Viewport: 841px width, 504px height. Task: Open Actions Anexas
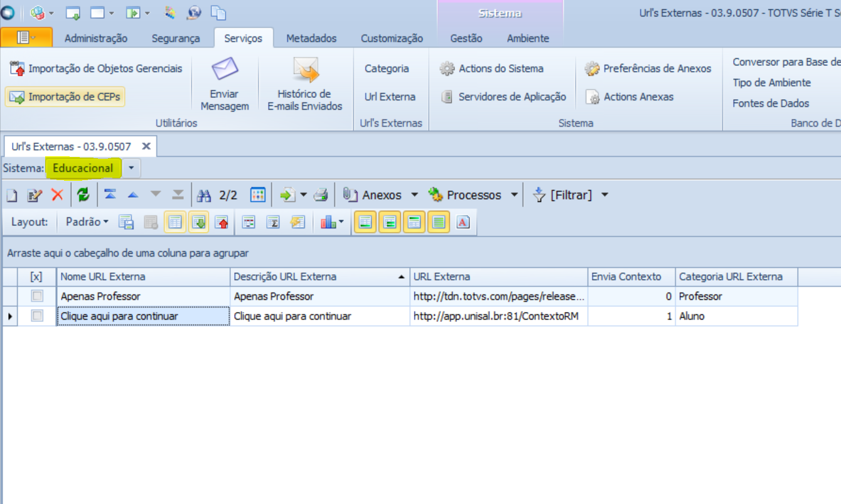[x=629, y=97]
